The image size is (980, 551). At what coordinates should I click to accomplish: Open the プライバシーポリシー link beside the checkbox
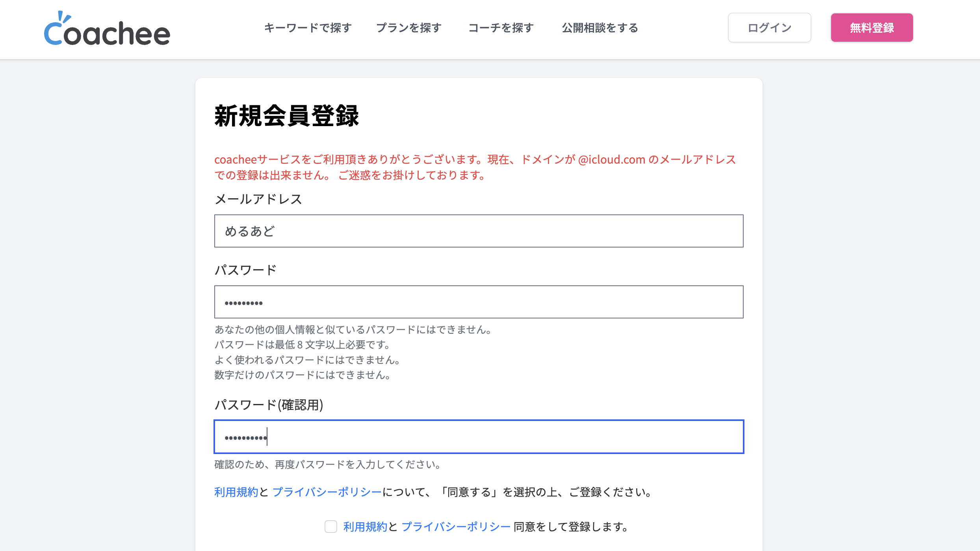click(456, 527)
